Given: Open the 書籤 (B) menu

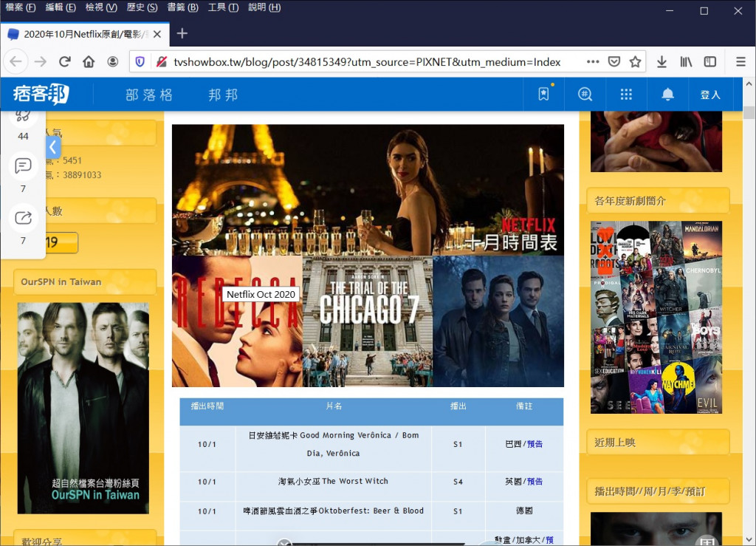Looking at the screenshot, I should point(183,7).
